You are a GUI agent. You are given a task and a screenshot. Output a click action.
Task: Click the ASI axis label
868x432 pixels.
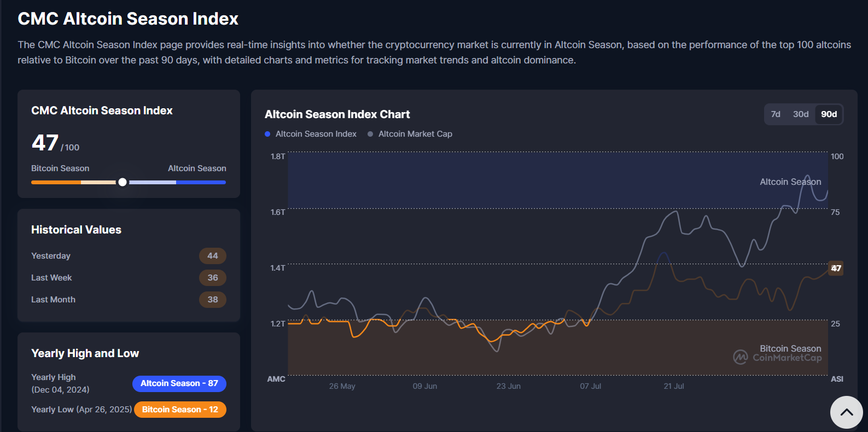(x=837, y=379)
